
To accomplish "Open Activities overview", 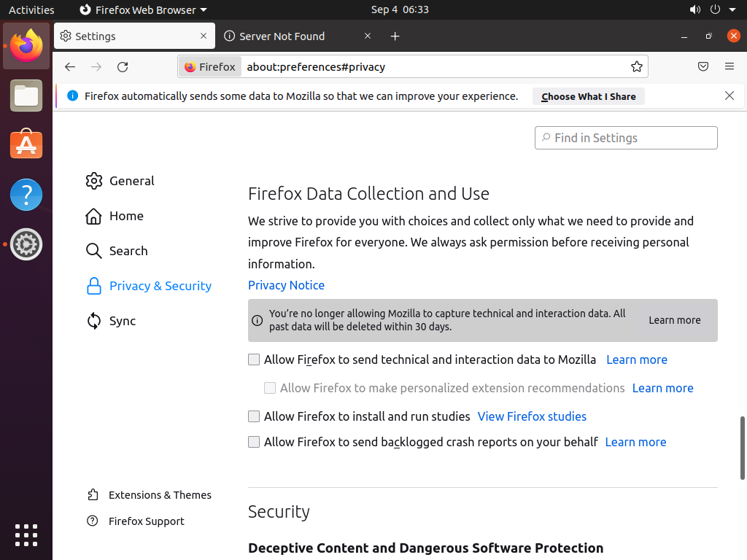I will click(x=31, y=9).
